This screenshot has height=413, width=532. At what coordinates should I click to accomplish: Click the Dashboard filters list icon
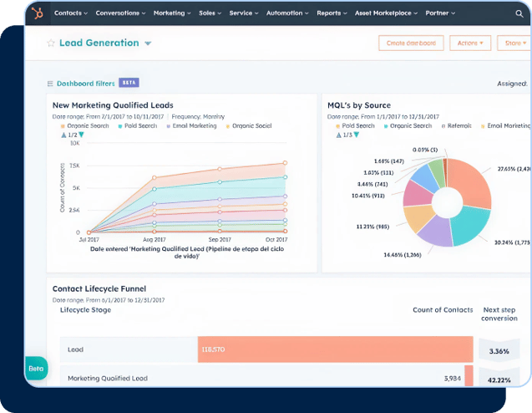click(50, 84)
